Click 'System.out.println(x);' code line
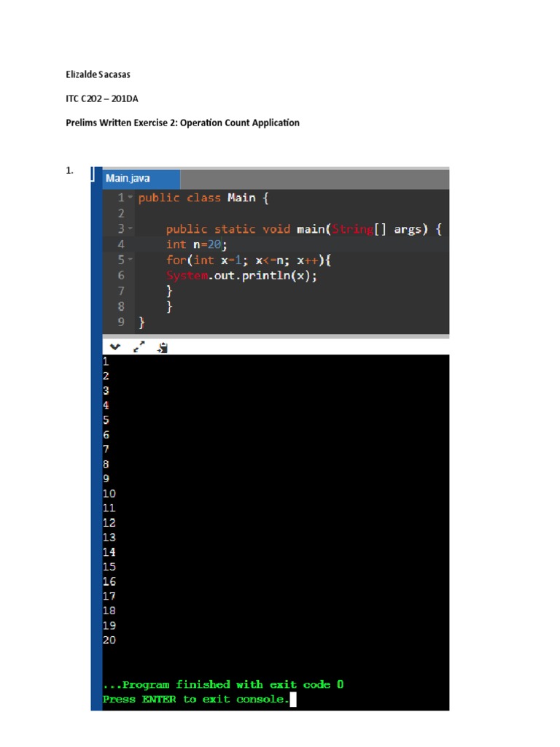 click(241, 275)
